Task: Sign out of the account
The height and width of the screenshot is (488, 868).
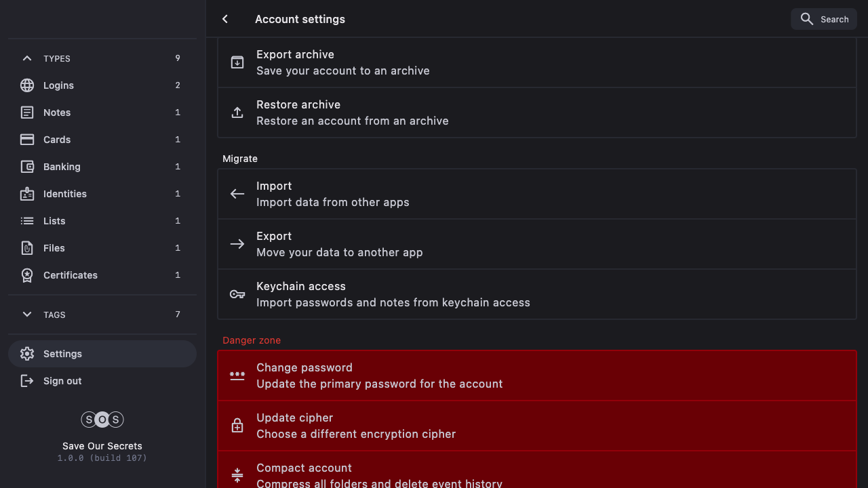Action: click(x=62, y=381)
